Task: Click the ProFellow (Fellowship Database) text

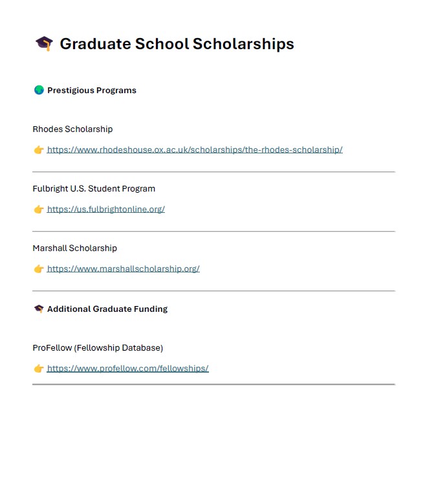Action: 98,348
